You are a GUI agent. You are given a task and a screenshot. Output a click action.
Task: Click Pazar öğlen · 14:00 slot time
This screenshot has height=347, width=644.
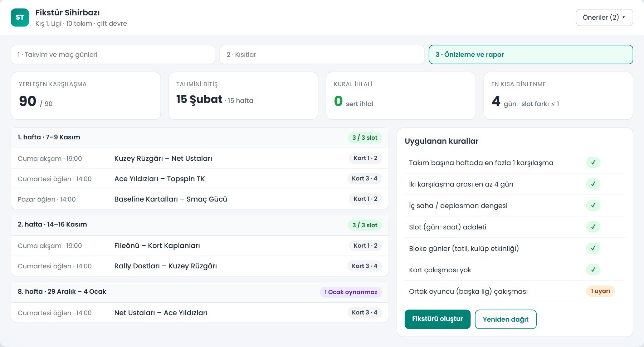coord(47,199)
